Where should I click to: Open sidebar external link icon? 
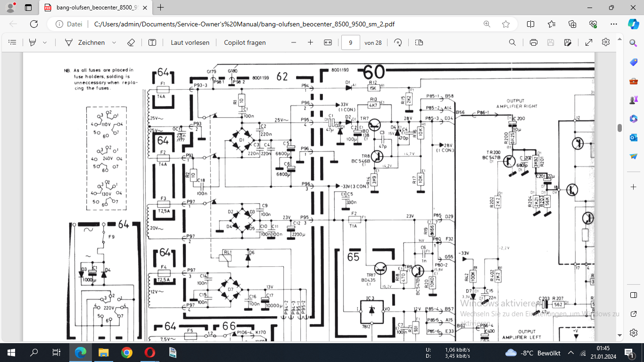coord(633,314)
